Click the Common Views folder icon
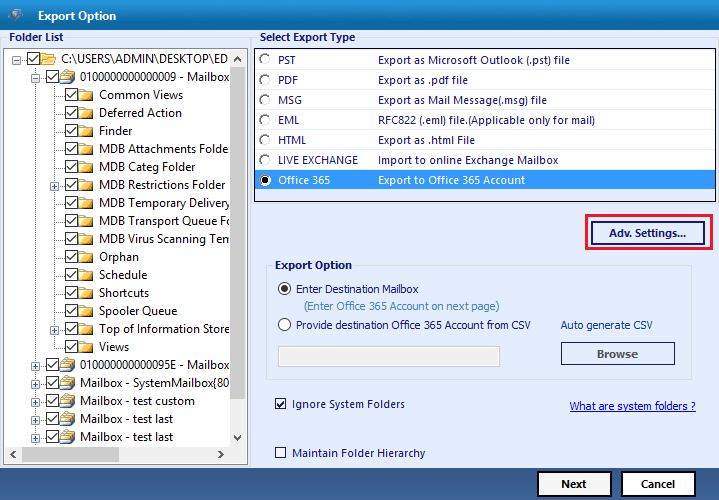The height and width of the screenshot is (500, 719). coord(86,95)
